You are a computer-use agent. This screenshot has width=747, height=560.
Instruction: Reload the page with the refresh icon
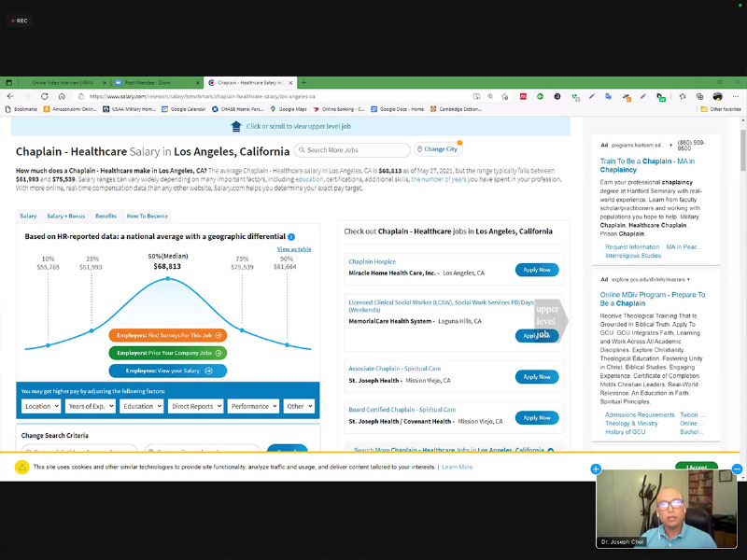click(44, 96)
